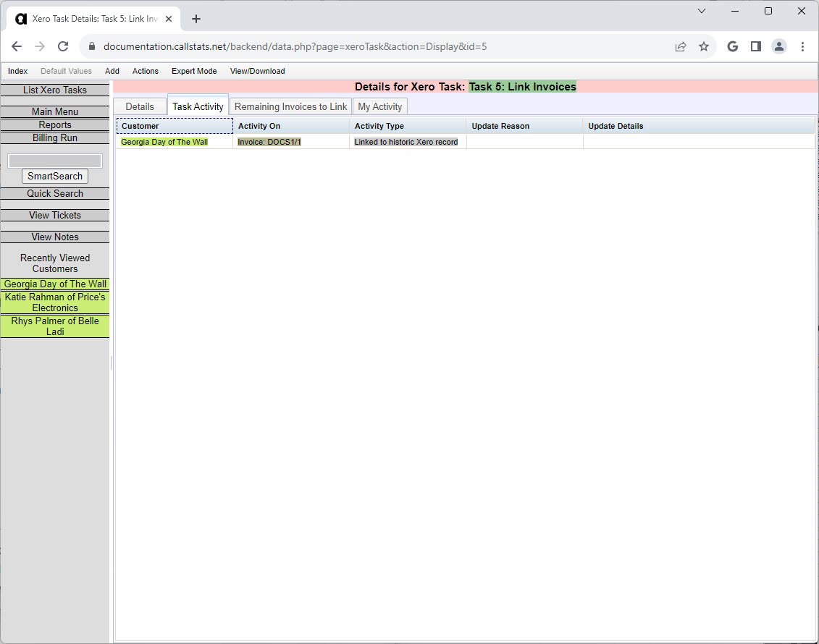Click the browser profile avatar

click(x=779, y=46)
